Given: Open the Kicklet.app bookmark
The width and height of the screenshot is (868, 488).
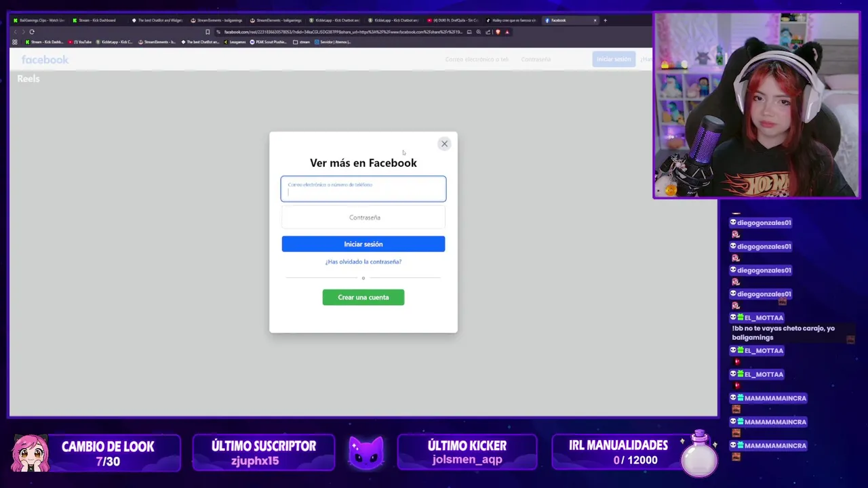Looking at the screenshot, I should click(x=115, y=42).
